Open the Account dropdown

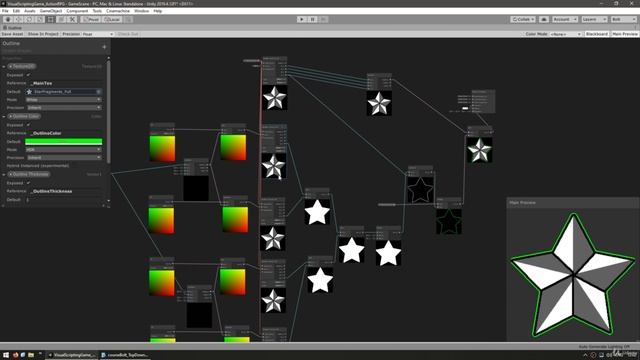(565, 19)
